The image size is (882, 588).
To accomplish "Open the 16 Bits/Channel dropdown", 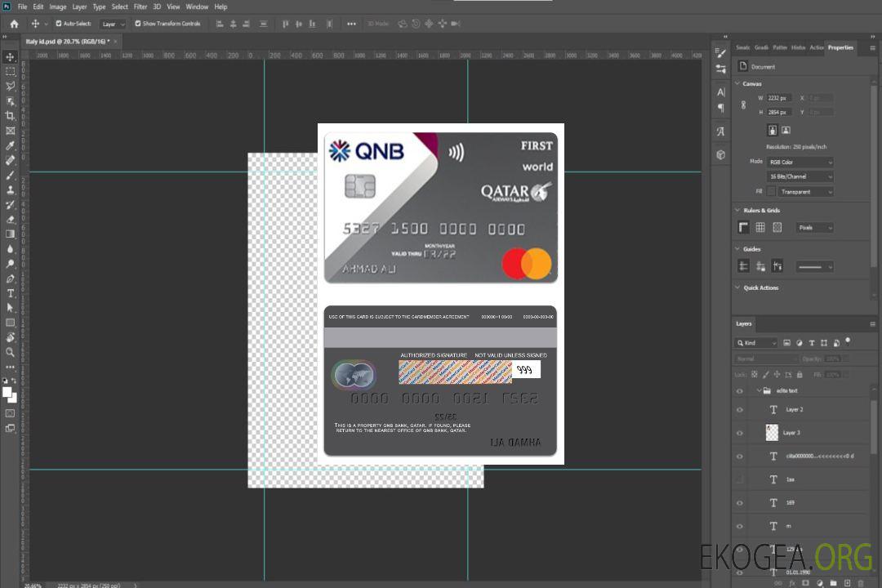I will (x=800, y=176).
